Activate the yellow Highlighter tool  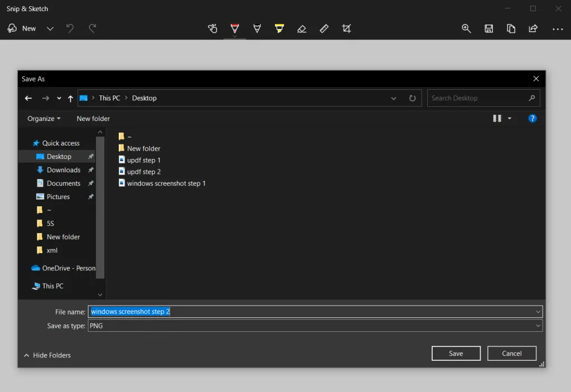point(279,28)
